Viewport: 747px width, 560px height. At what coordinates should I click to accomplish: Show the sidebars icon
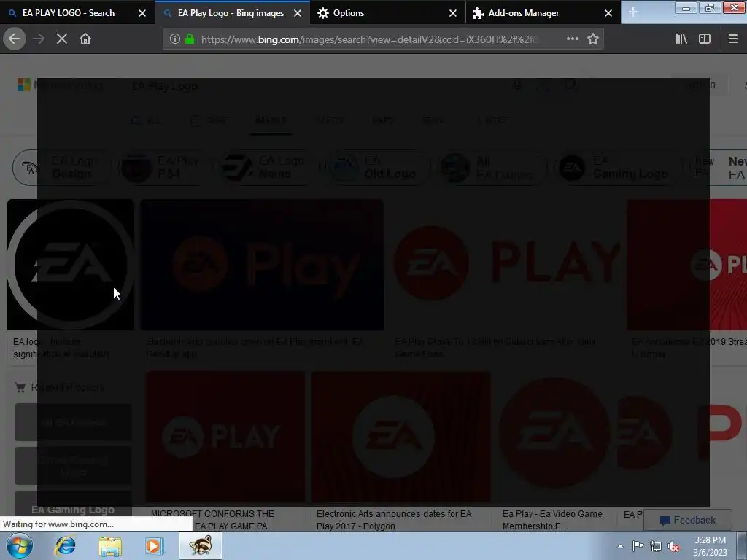click(705, 39)
